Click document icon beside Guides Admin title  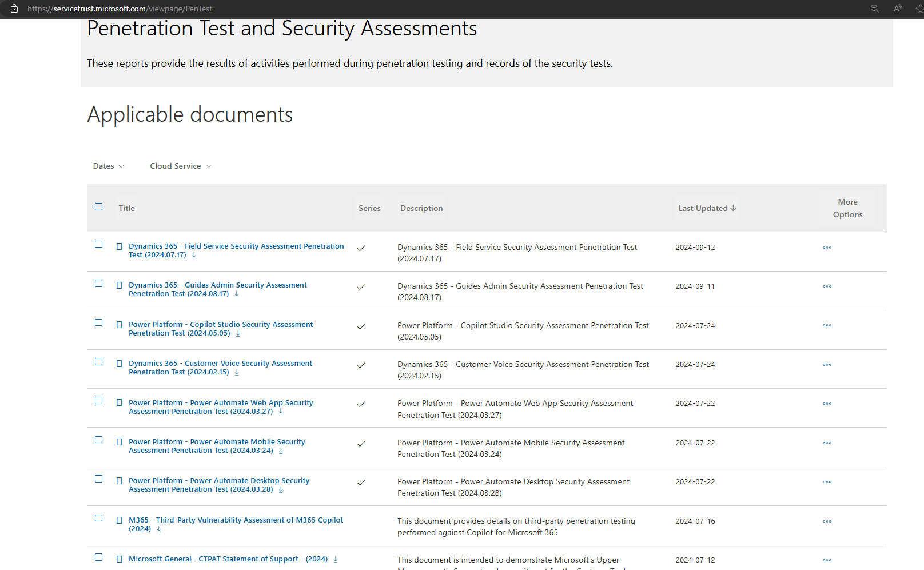tap(119, 285)
